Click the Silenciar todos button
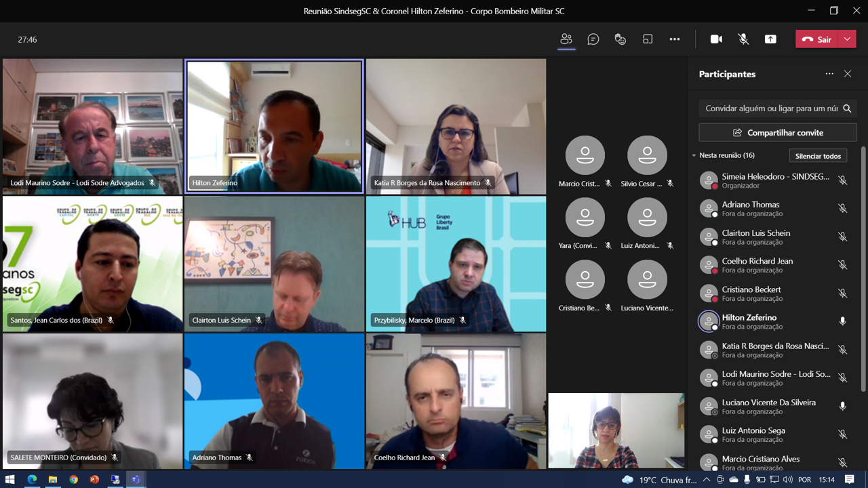The width and height of the screenshot is (868, 488). 818,156
